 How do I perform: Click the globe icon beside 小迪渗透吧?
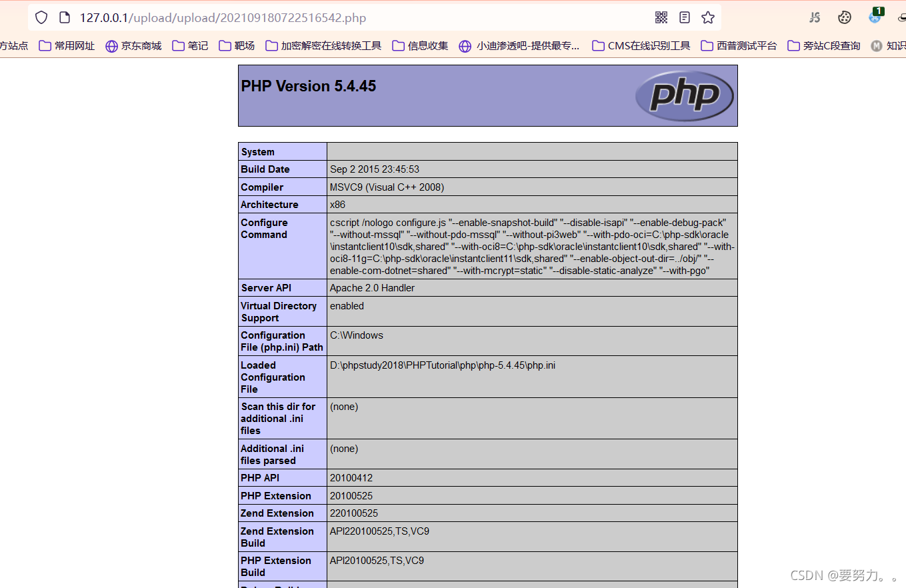pos(465,46)
